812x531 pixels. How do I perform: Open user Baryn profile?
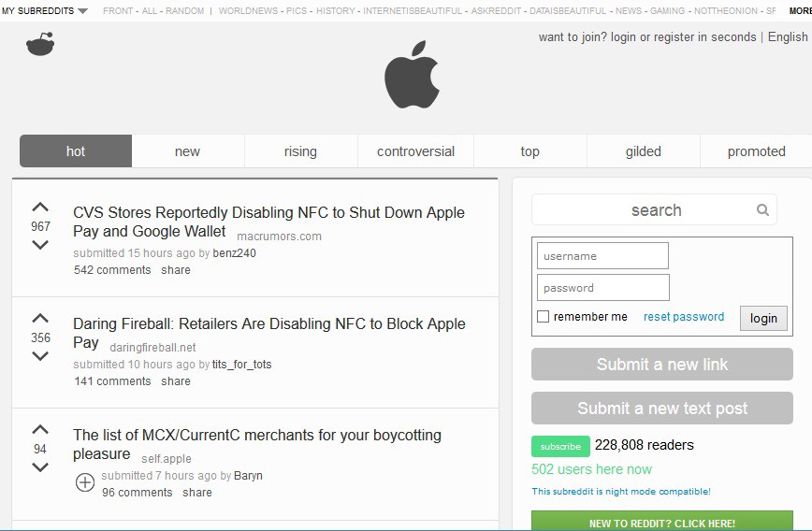coord(248,476)
